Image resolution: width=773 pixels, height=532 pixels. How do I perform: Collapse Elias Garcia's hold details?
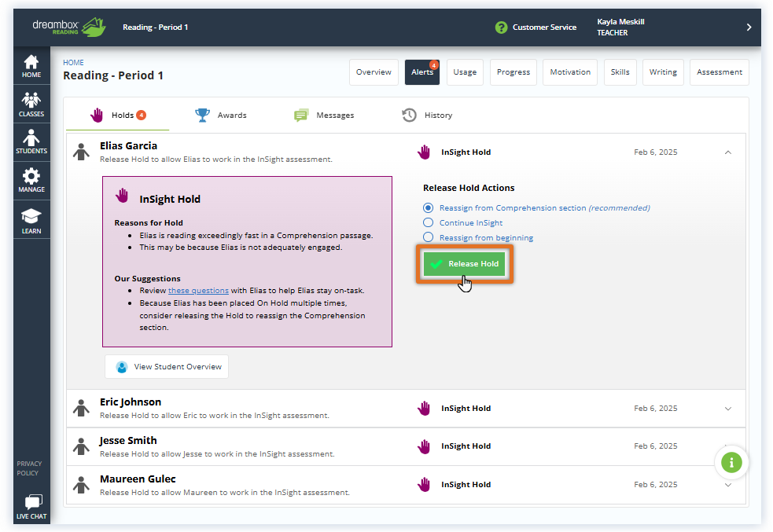pyautogui.click(x=728, y=152)
